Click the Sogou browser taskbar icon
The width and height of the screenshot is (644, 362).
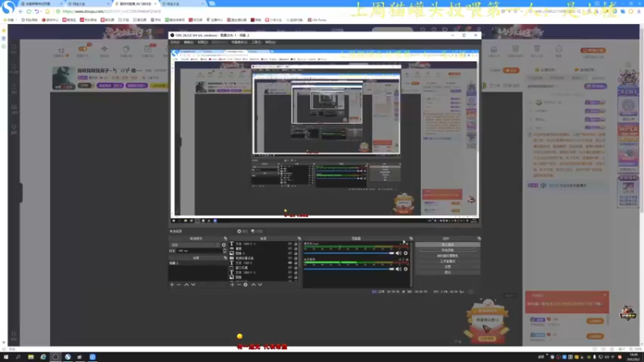tap(68, 357)
